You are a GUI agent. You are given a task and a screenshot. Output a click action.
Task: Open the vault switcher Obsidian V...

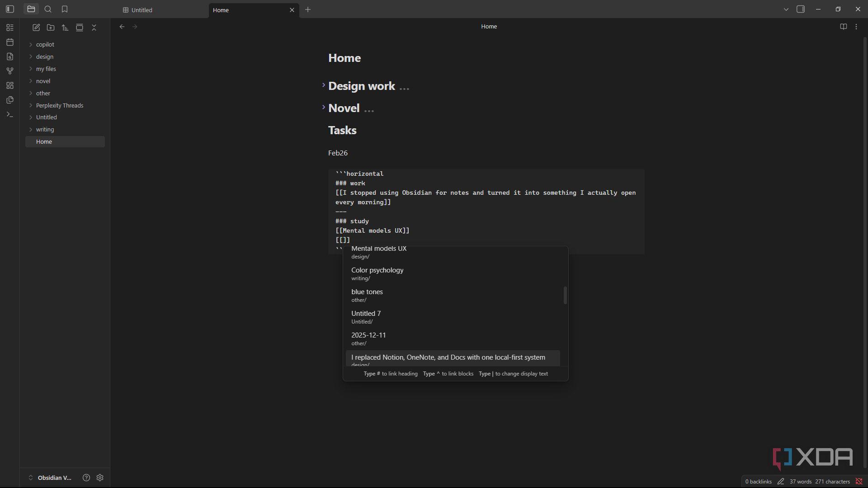click(x=50, y=478)
